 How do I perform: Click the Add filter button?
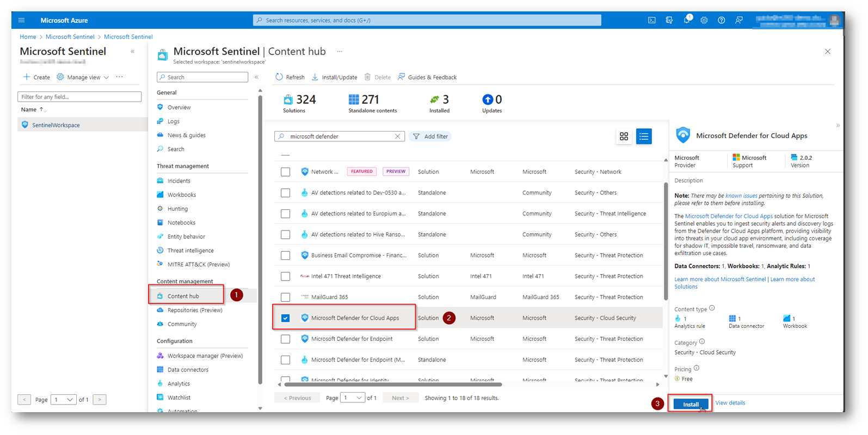pos(430,136)
